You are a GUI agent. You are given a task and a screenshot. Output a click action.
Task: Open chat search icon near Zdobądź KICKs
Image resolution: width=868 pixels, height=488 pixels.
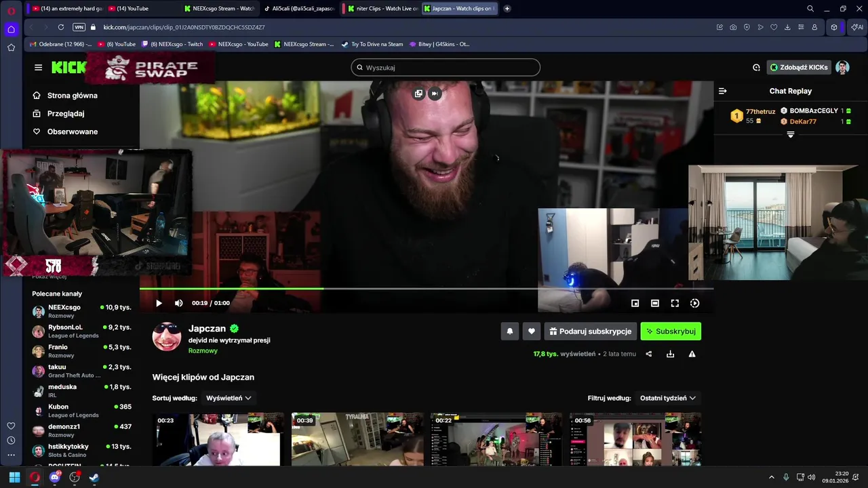click(x=756, y=67)
